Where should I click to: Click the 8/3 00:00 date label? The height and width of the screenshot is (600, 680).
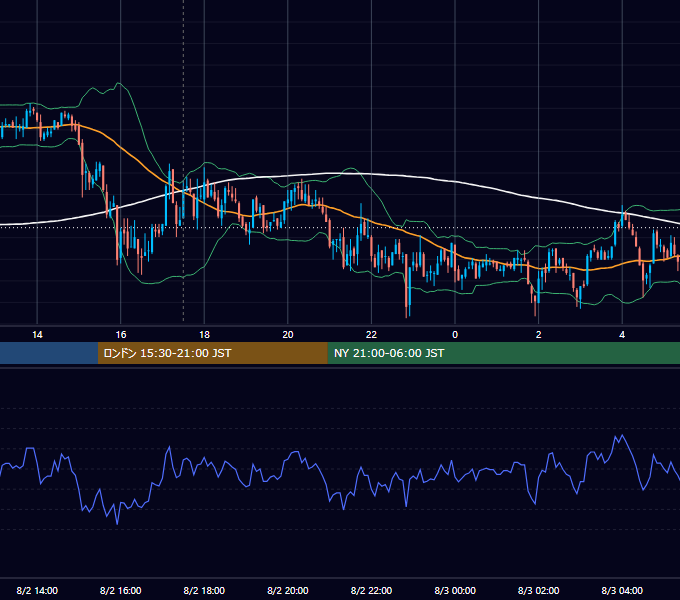pyautogui.click(x=455, y=590)
